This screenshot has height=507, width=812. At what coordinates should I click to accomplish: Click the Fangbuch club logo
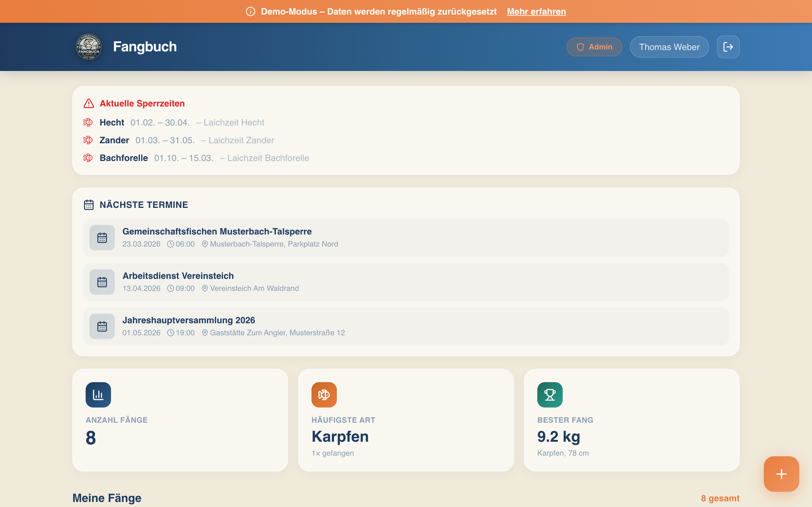point(88,47)
